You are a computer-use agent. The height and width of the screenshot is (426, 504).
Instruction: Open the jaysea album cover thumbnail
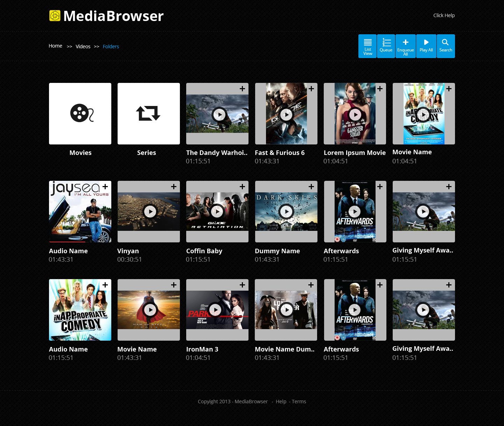(80, 212)
